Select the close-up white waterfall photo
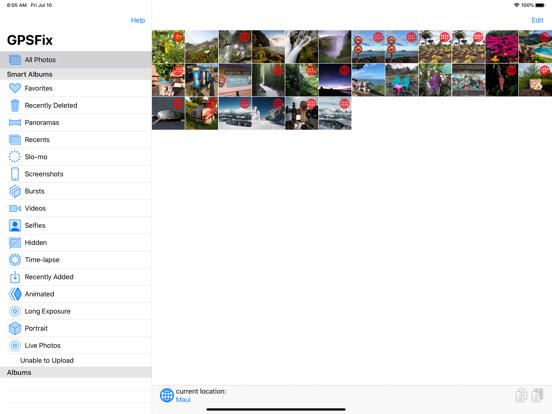The image size is (552, 414). (x=302, y=47)
